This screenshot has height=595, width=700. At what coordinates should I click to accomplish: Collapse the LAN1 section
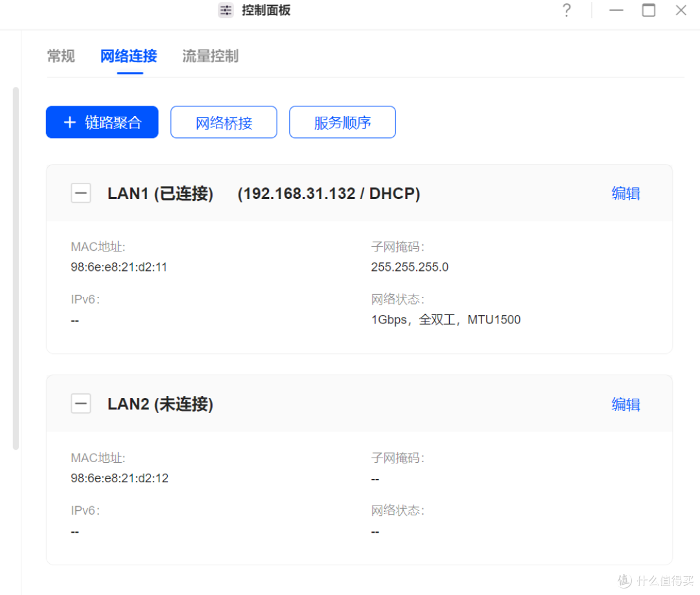coord(81,193)
